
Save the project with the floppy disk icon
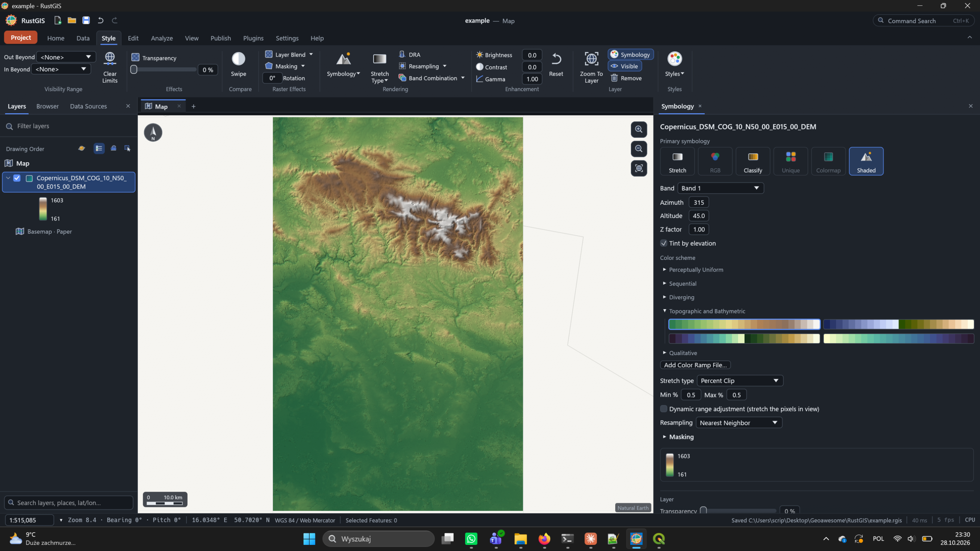pyautogui.click(x=86, y=20)
